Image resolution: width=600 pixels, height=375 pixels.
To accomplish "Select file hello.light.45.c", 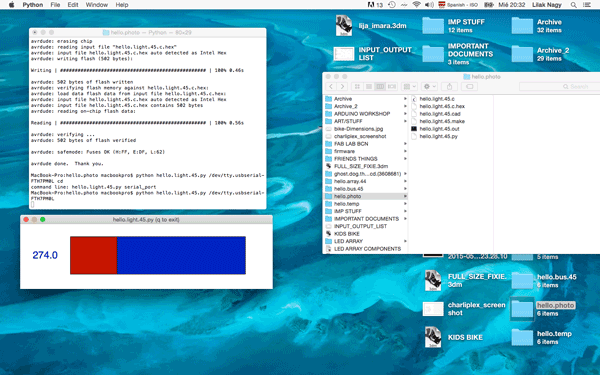I will click(437, 99).
